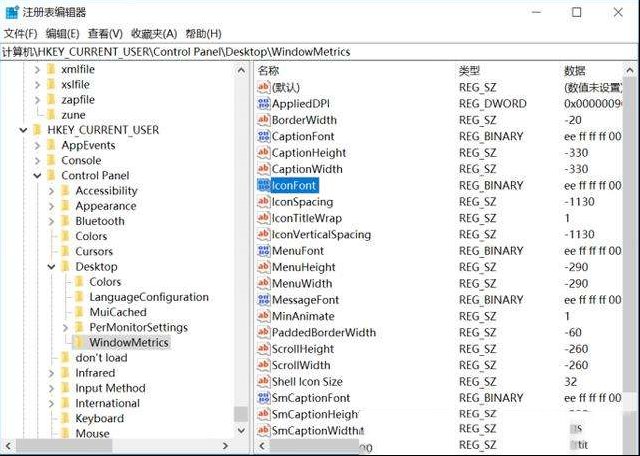Select the WindowMetrics key in the tree

[129, 343]
